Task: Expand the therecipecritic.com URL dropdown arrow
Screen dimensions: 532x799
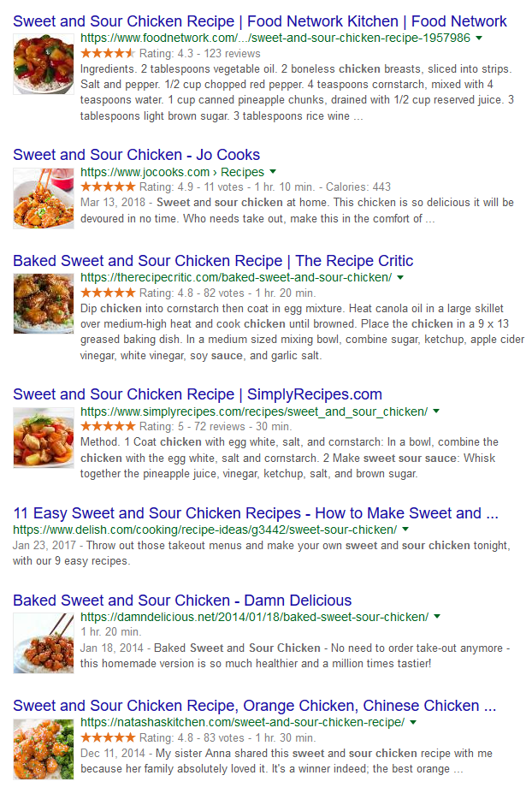Action: 400,278
